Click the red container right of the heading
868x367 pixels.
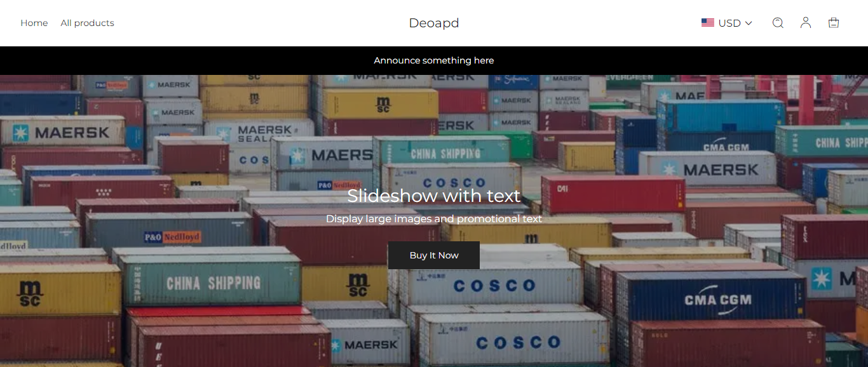pyautogui.click(x=613, y=195)
